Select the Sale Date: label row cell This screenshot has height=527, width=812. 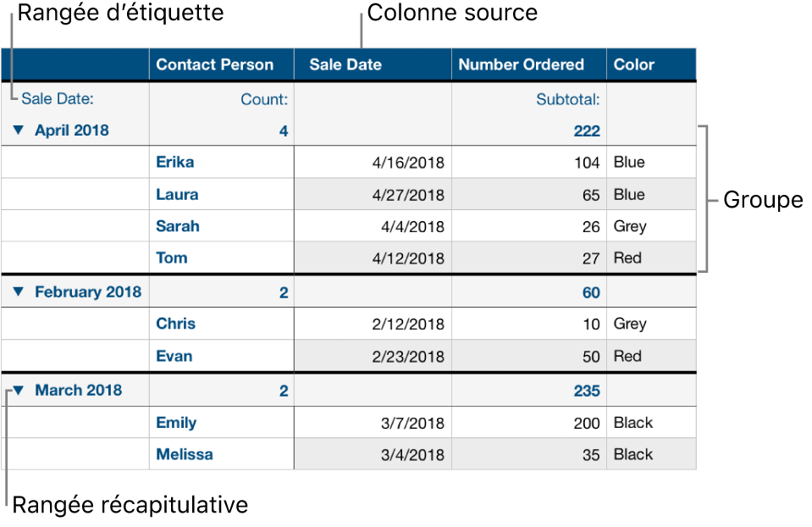[58, 99]
